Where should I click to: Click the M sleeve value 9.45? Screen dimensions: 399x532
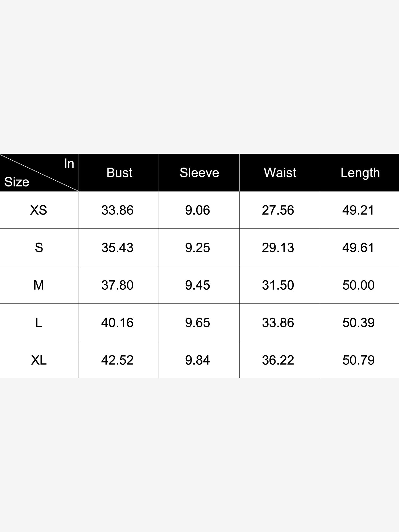198,285
